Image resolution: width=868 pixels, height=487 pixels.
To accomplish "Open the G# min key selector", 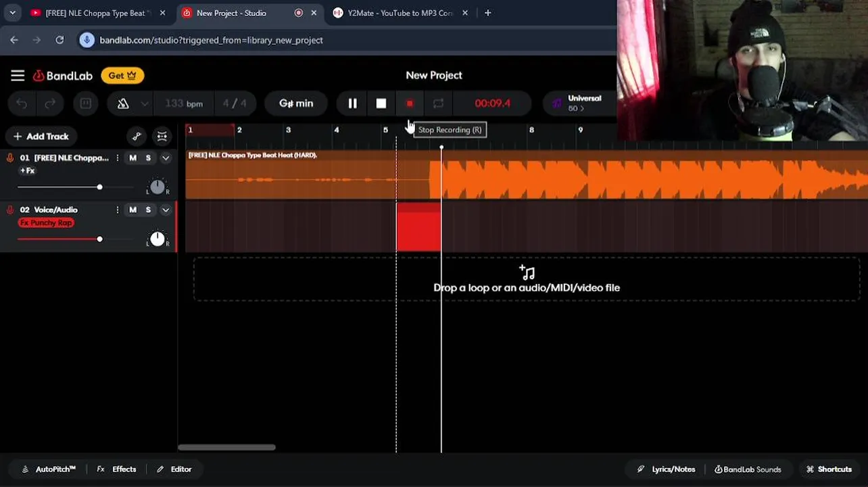I will click(x=296, y=103).
